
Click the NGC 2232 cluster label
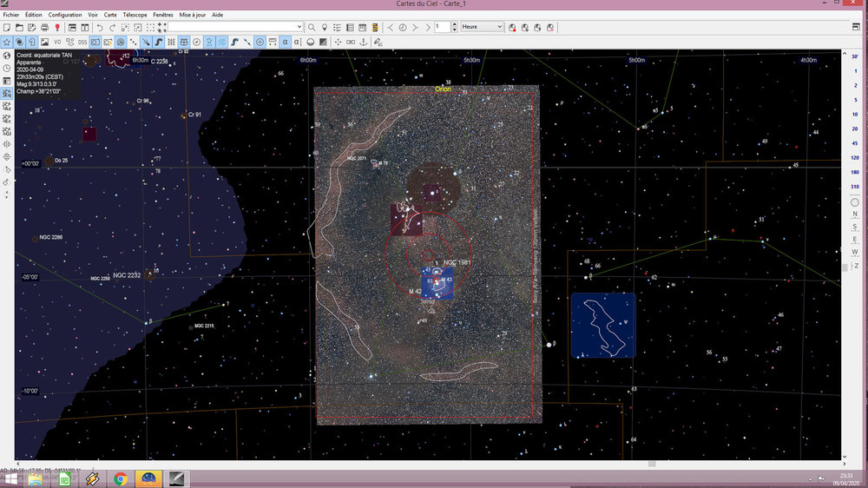point(127,275)
